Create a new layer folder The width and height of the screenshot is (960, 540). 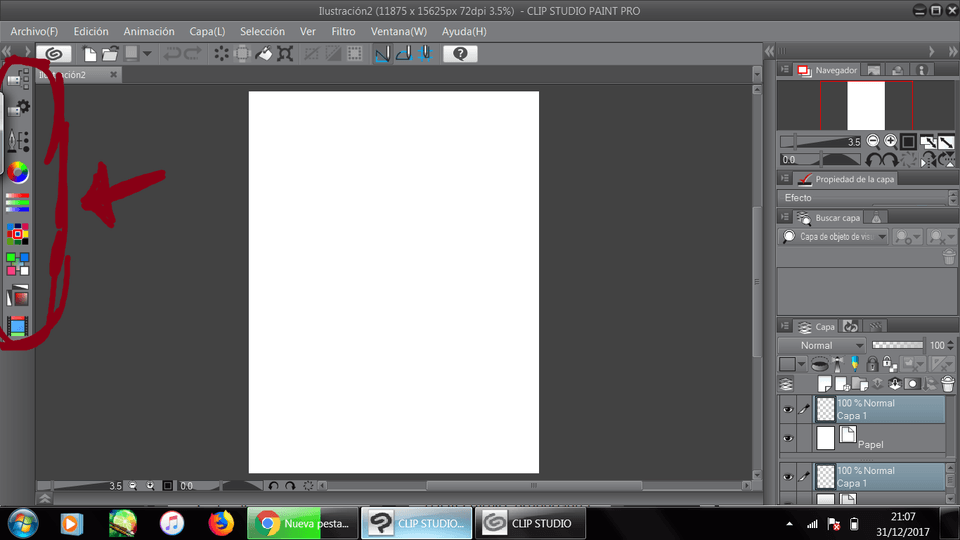860,384
